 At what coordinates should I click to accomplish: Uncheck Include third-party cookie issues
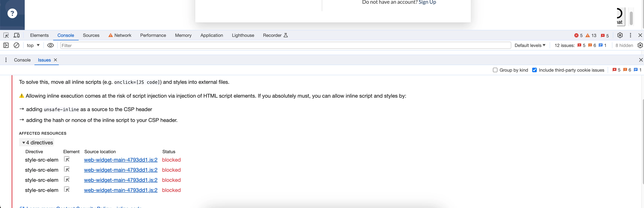coord(534,70)
